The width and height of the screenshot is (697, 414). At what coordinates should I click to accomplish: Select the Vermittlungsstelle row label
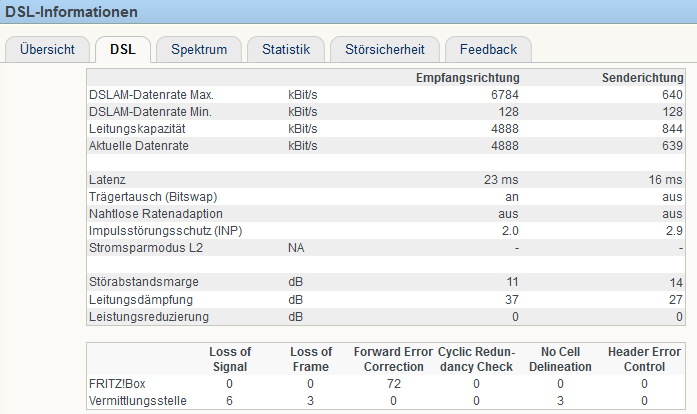[134, 400]
